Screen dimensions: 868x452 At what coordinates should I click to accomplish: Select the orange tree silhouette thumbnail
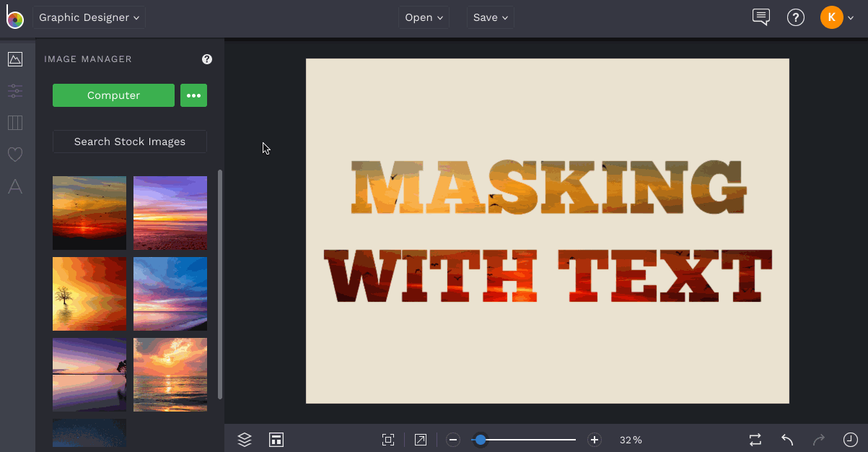(x=89, y=294)
